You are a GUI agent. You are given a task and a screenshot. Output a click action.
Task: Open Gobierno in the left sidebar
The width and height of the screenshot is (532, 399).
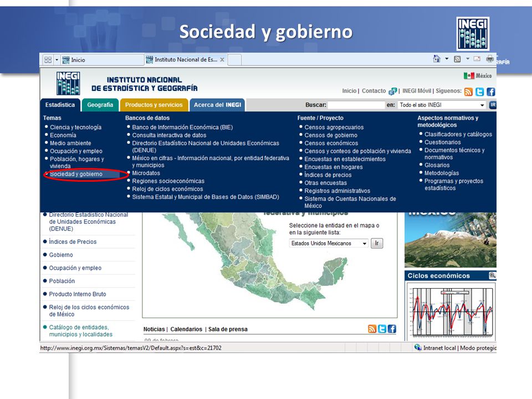click(x=61, y=255)
